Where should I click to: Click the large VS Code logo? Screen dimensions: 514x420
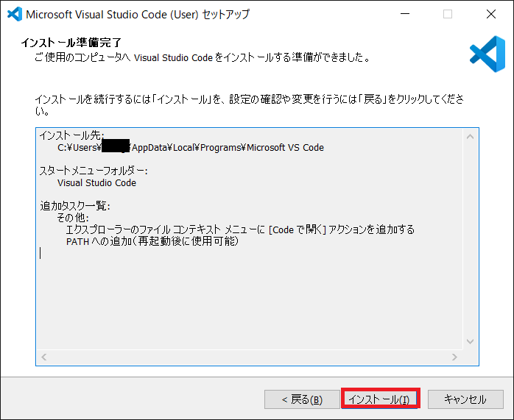click(487, 54)
